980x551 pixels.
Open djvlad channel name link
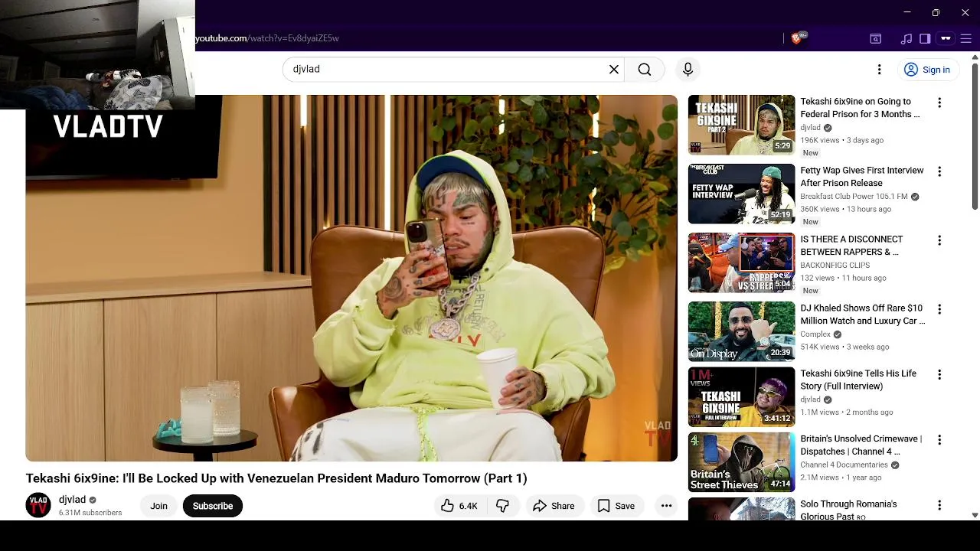72,500
